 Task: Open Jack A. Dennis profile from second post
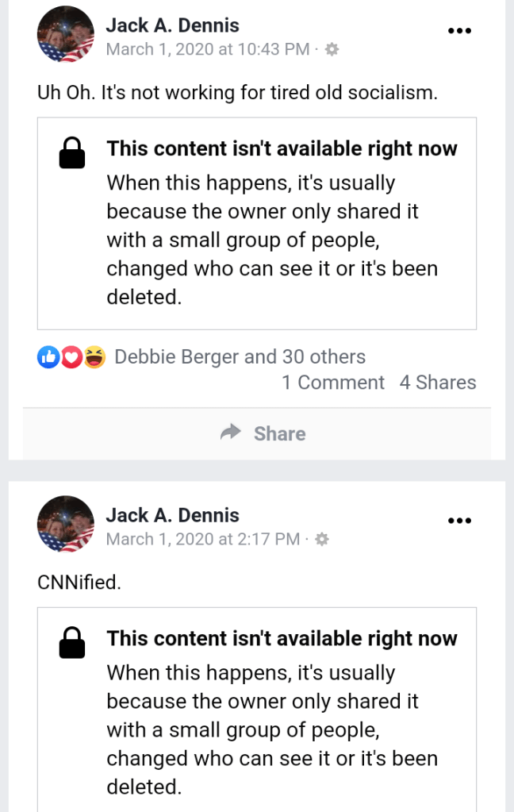pos(172,515)
